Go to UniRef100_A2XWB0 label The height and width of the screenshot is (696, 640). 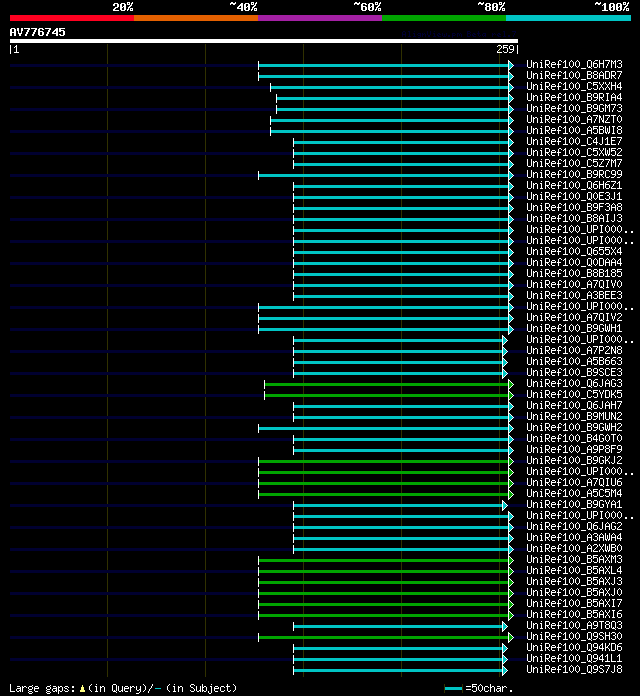pyautogui.click(x=574, y=548)
